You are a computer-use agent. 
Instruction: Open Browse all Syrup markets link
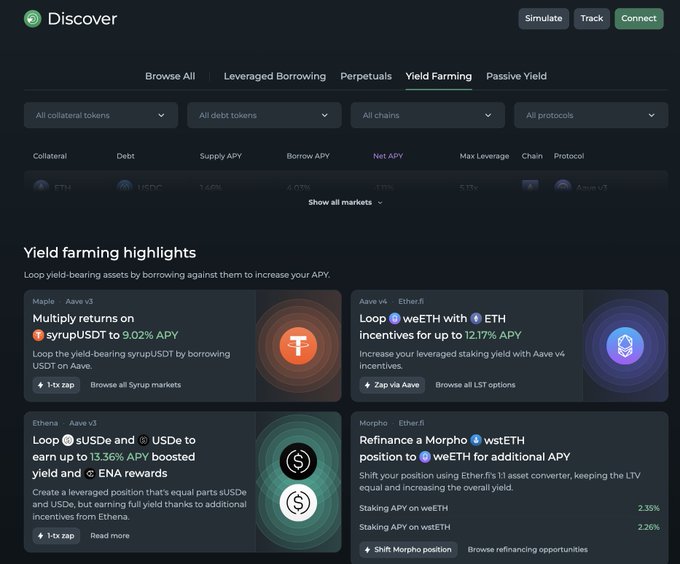(x=135, y=385)
